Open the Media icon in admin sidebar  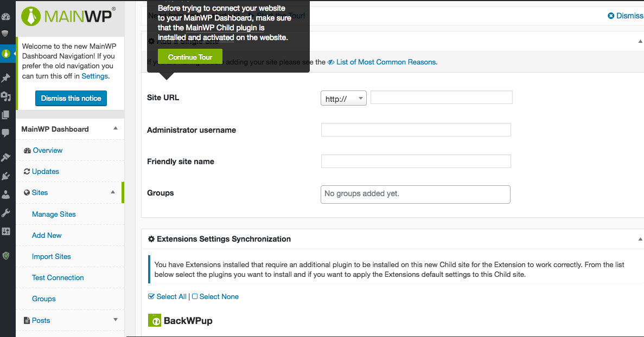(x=6, y=96)
